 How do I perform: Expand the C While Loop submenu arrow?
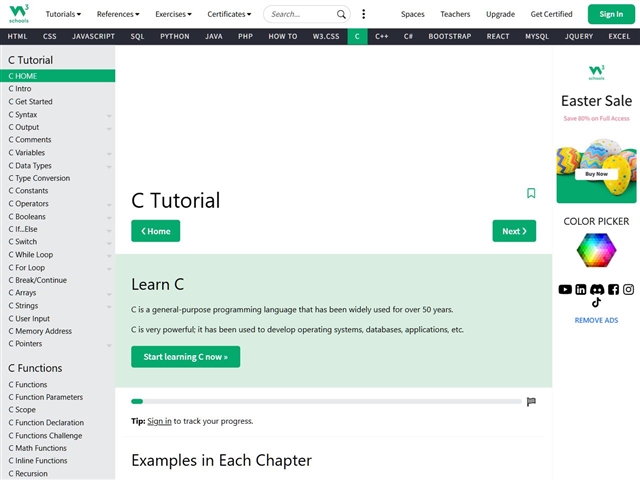coord(109,256)
